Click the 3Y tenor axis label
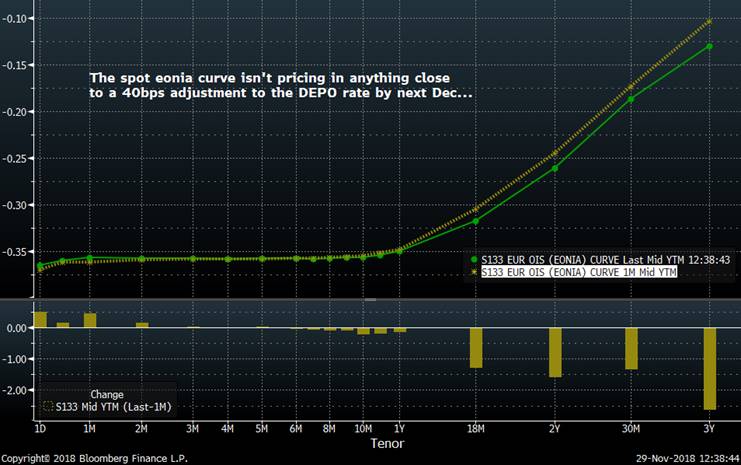The image size is (741, 465). (x=709, y=429)
